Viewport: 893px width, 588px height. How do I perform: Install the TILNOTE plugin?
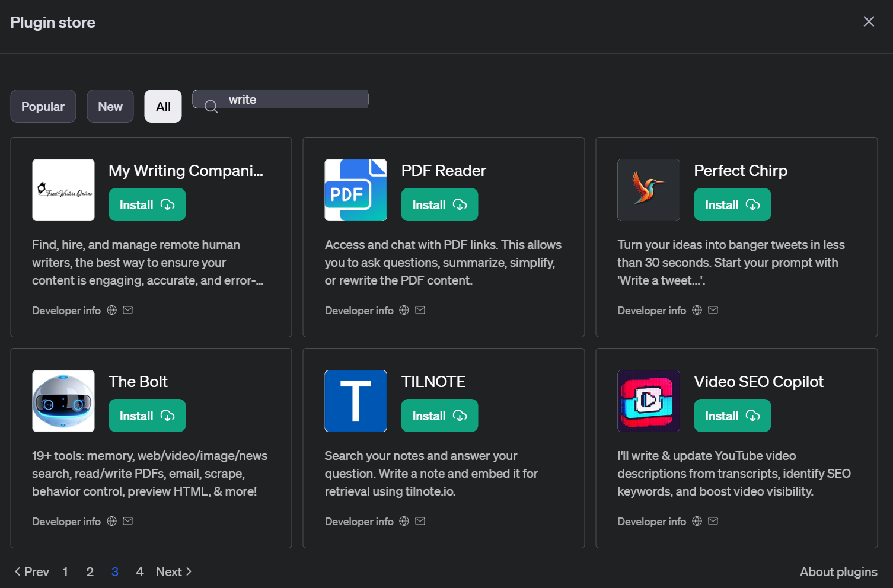(x=439, y=416)
